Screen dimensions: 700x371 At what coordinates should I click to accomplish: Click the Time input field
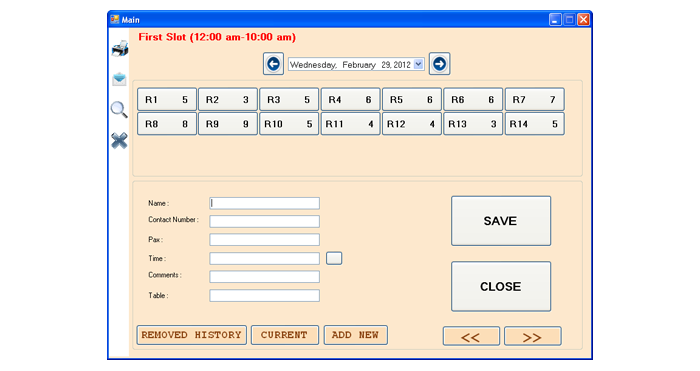[264, 258]
